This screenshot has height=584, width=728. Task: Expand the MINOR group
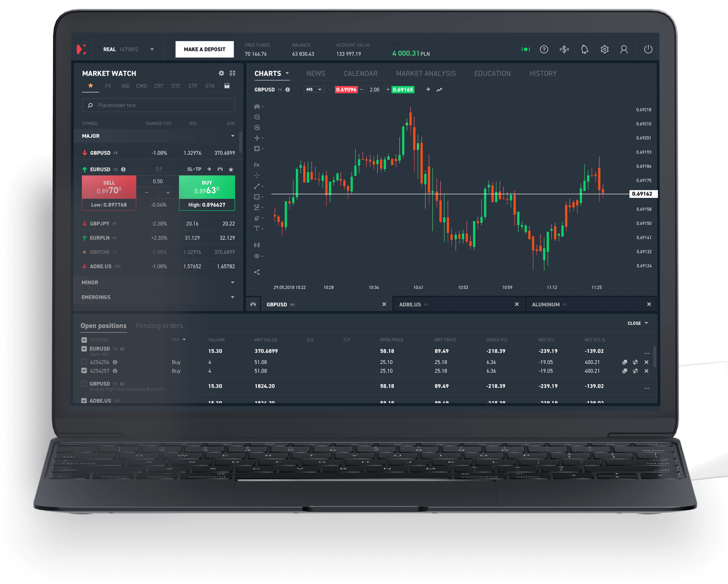coord(232,283)
